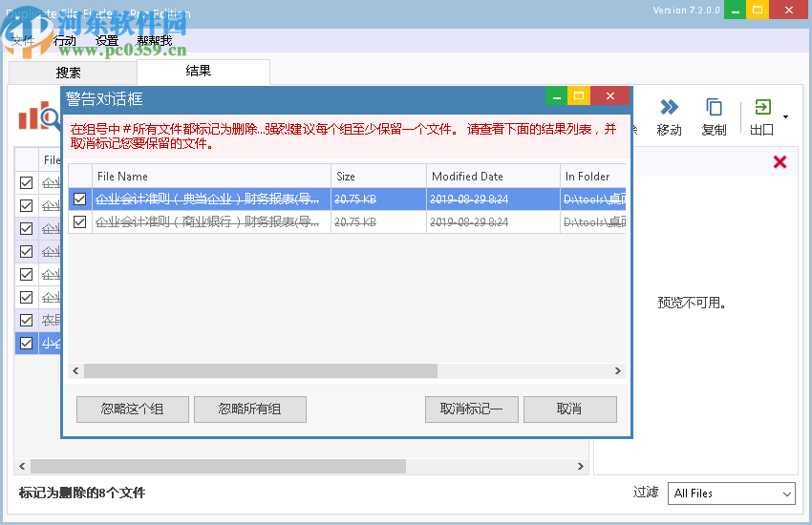Toggle the highlighted last row checkbox in background list
Screen dimensions: 812x525
click(x=26, y=343)
